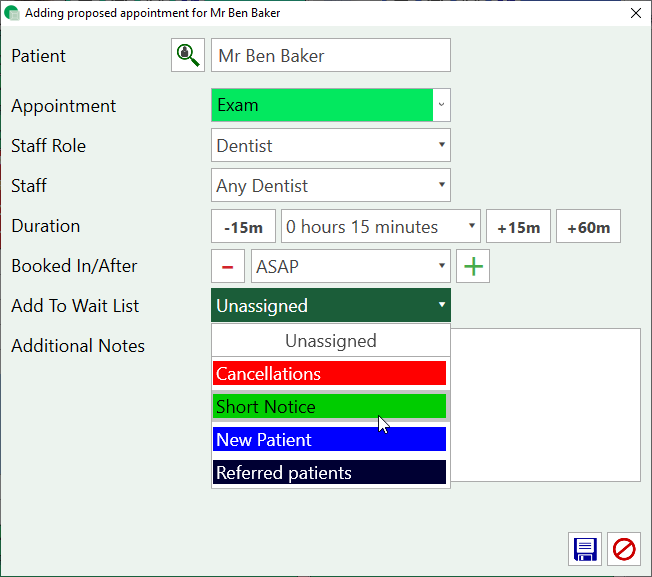Image resolution: width=652 pixels, height=577 pixels.
Task: Choose Referred patients wait list option
Action: tap(330, 473)
